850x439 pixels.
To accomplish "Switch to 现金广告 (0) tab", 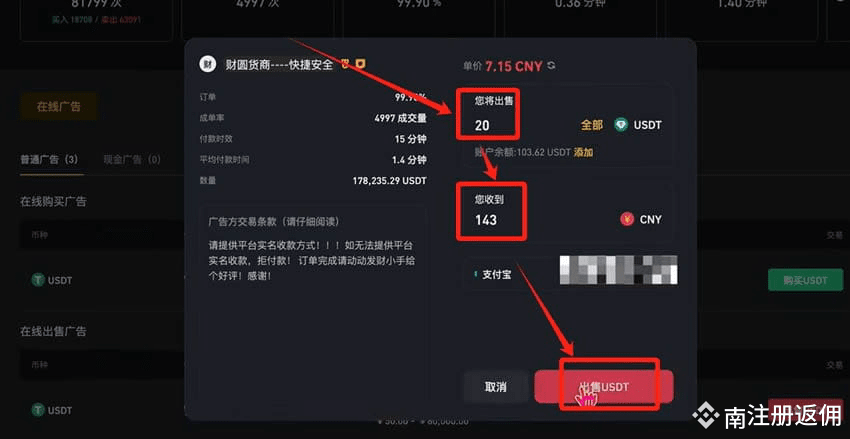I will 132,160.
